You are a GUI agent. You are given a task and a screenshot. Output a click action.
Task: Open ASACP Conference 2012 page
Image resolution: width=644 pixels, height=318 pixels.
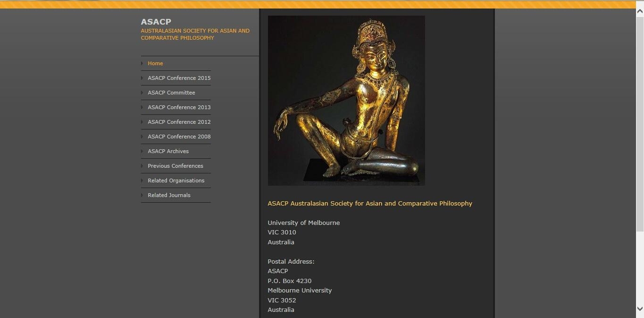coord(179,122)
